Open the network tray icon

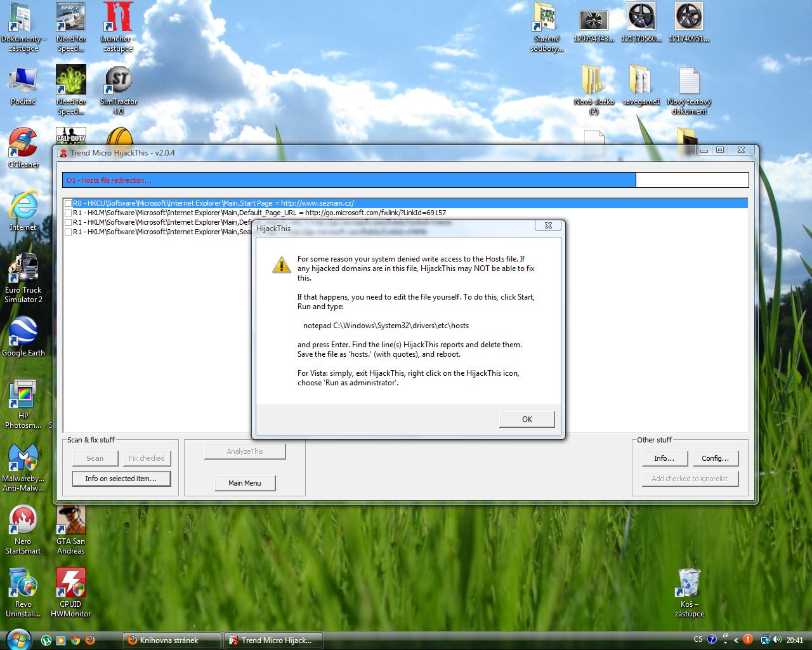[766, 640]
